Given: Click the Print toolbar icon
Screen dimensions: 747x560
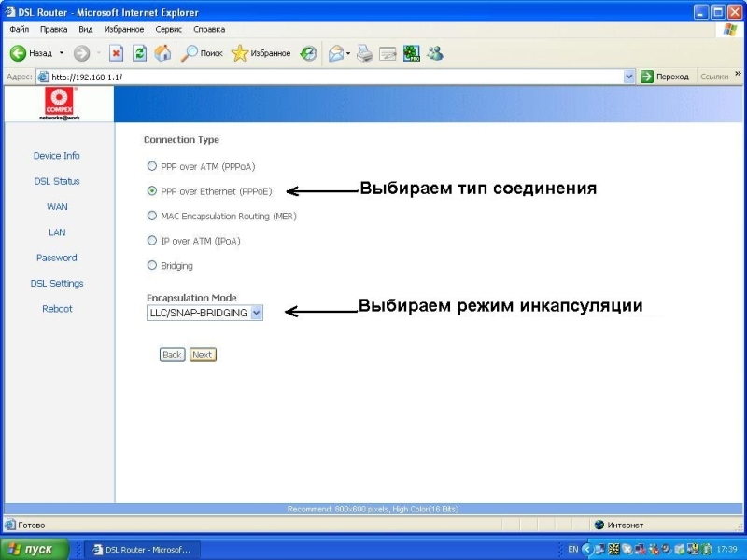Looking at the screenshot, I should click(365, 53).
